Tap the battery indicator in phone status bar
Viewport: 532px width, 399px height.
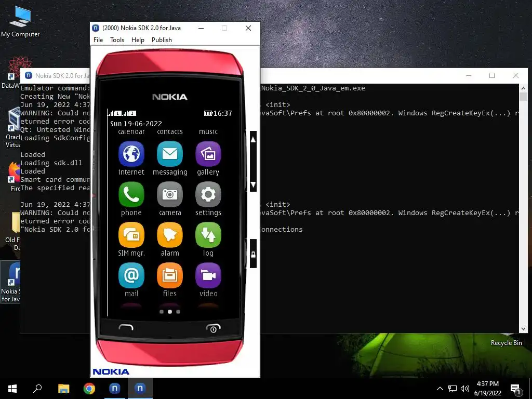click(208, 113)
